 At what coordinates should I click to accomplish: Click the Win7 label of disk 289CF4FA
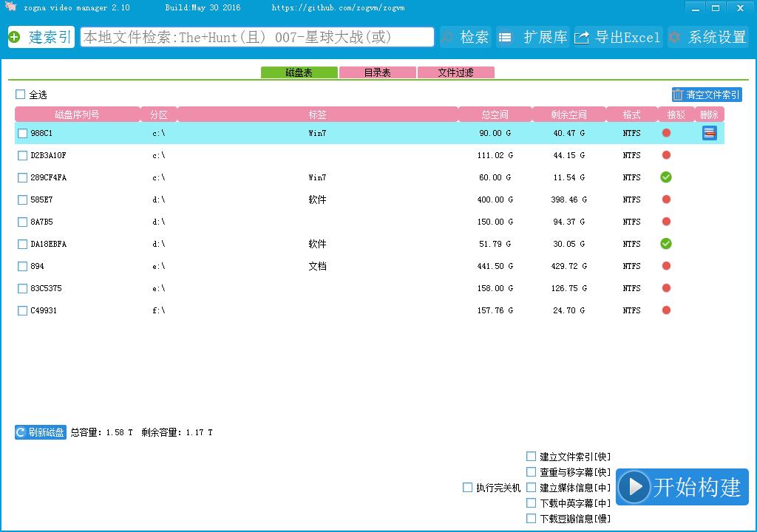[317, 177]
